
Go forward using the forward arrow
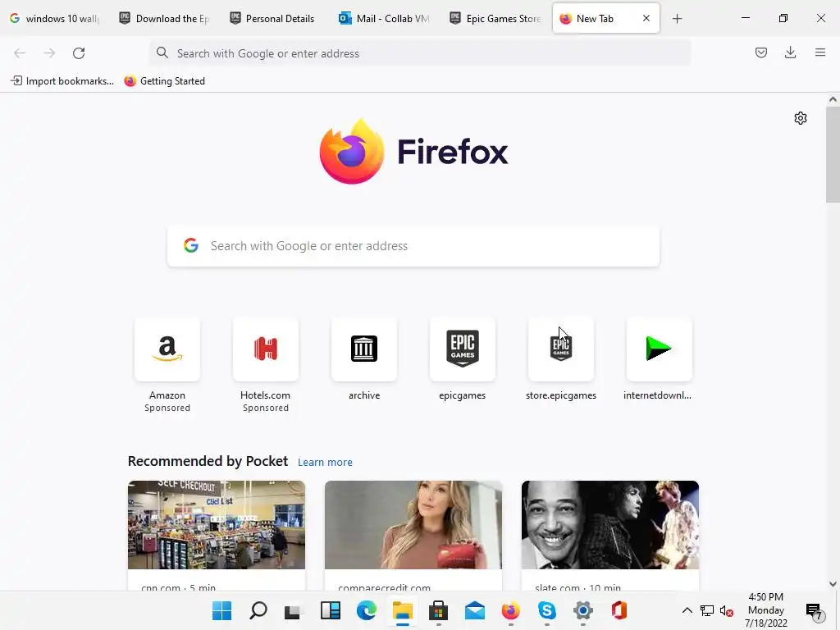49,53
